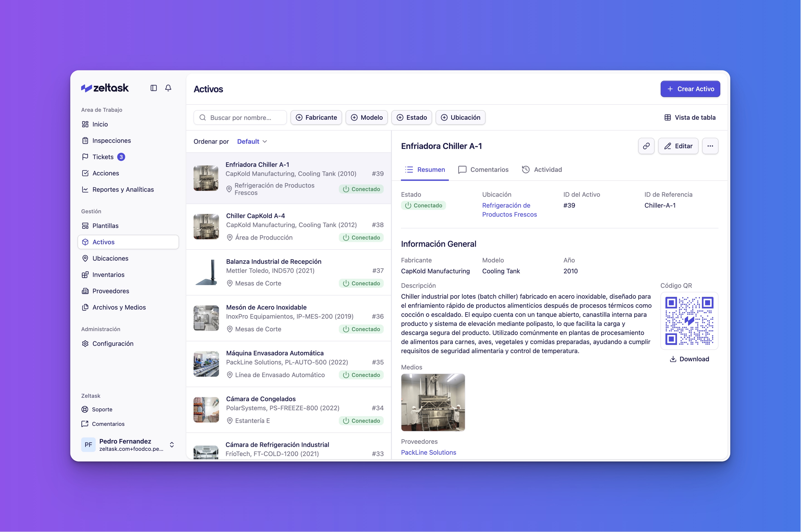Open notifications via the bell icon
The height and width of the screenshot is (532, 801).
pyautogui.click(x=169, y=88)
